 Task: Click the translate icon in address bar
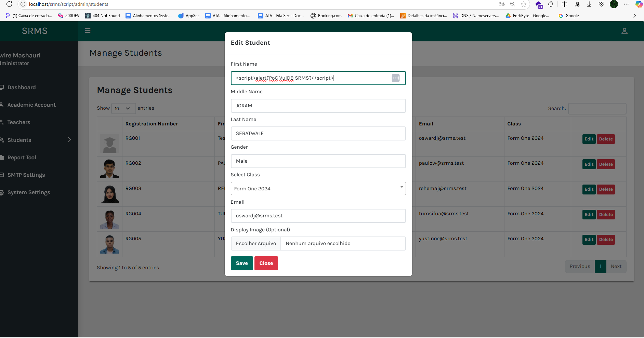pos(502,4)
